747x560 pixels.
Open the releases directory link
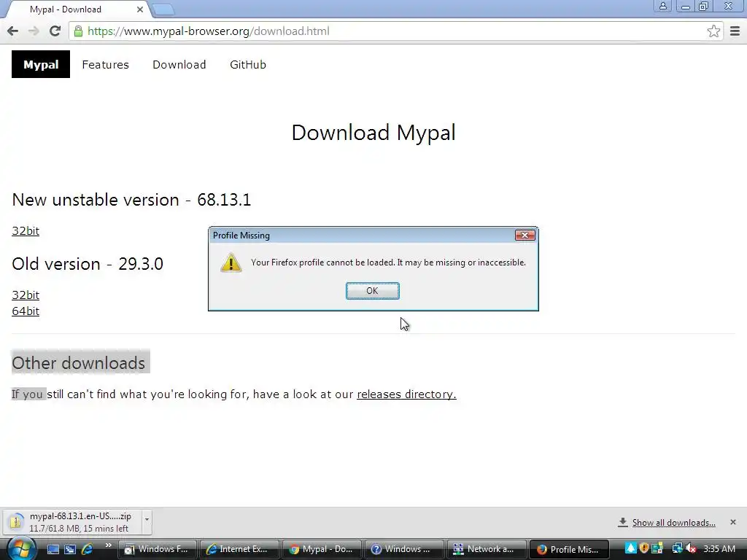406,394
